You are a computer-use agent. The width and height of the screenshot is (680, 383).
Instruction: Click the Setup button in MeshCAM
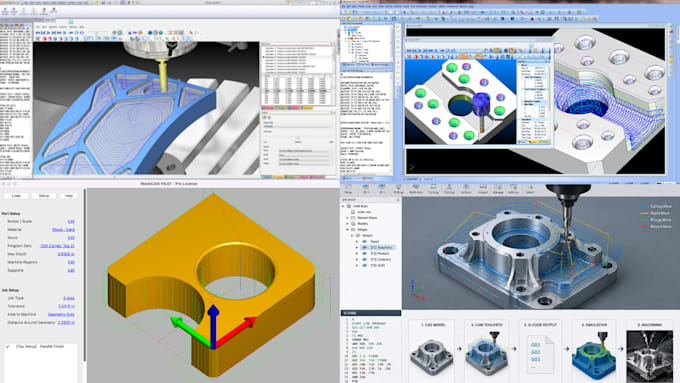click(44, 196)
